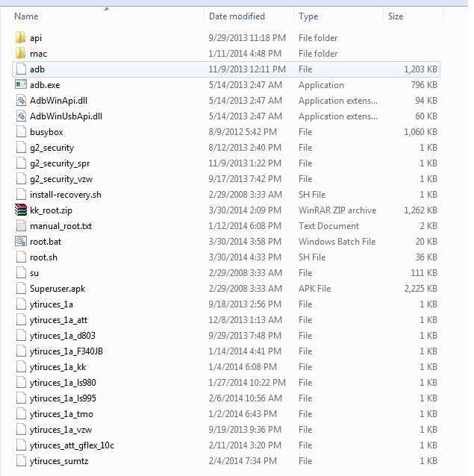Click the root.bat batch file icon
The width and height of the screenshot is (474, 476).
click(21, 242)
